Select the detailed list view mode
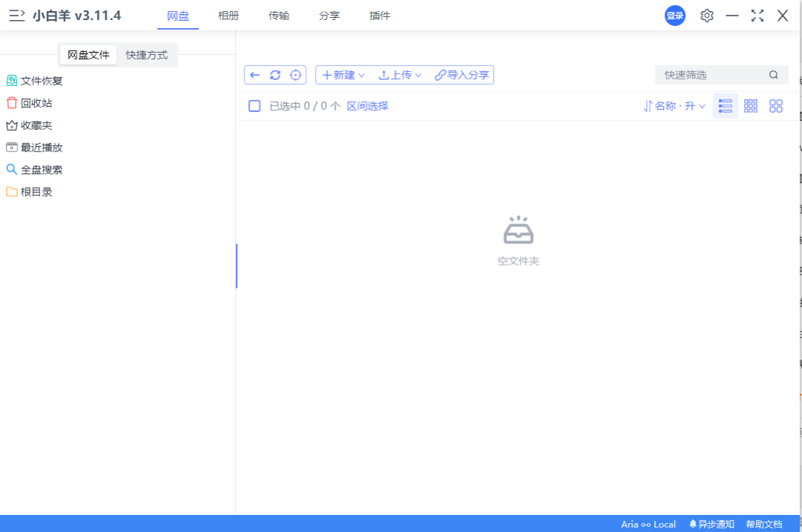 725,105
